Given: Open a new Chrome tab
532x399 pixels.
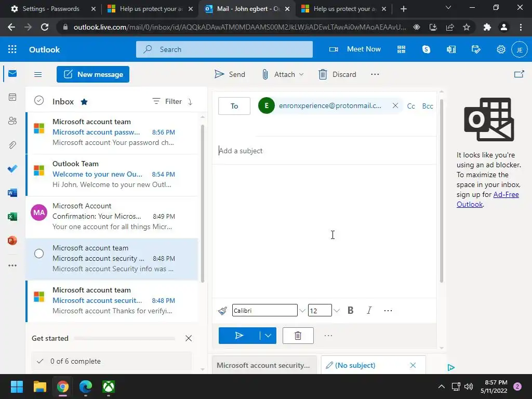Looking at the screenshot, I should click(x=403, y=9).
